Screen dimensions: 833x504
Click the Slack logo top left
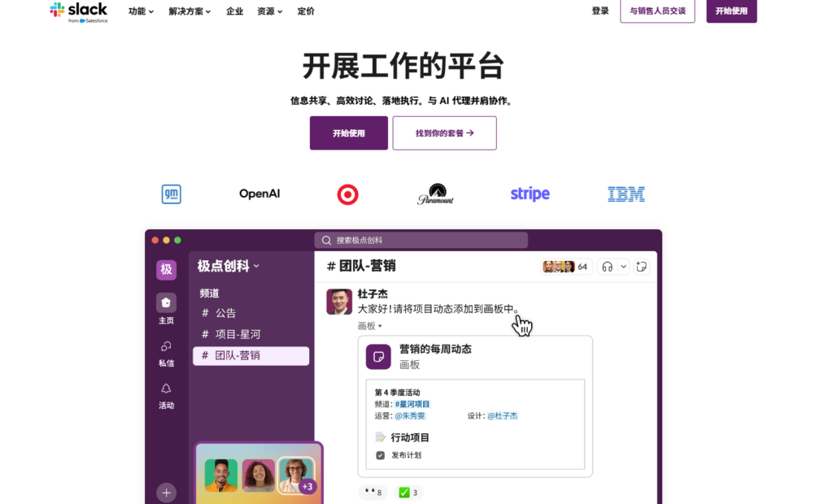tap(79, 11)
